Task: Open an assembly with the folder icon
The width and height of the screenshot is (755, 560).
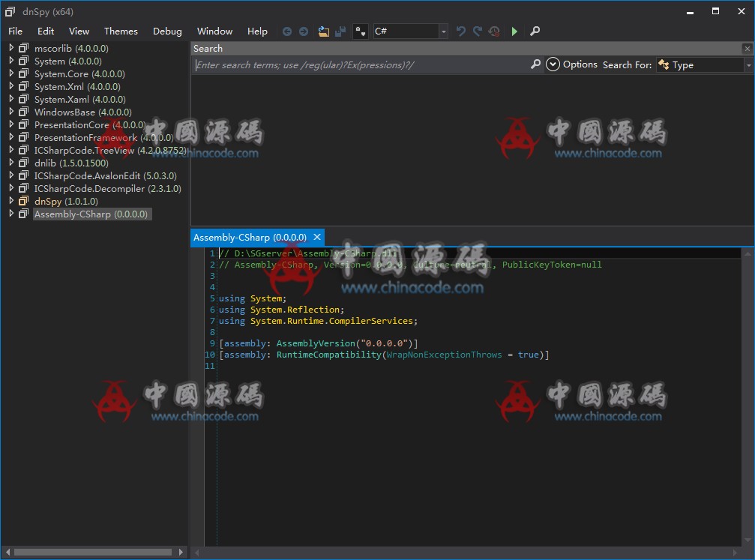Action: pyautogui.click(x=324, y=31)
